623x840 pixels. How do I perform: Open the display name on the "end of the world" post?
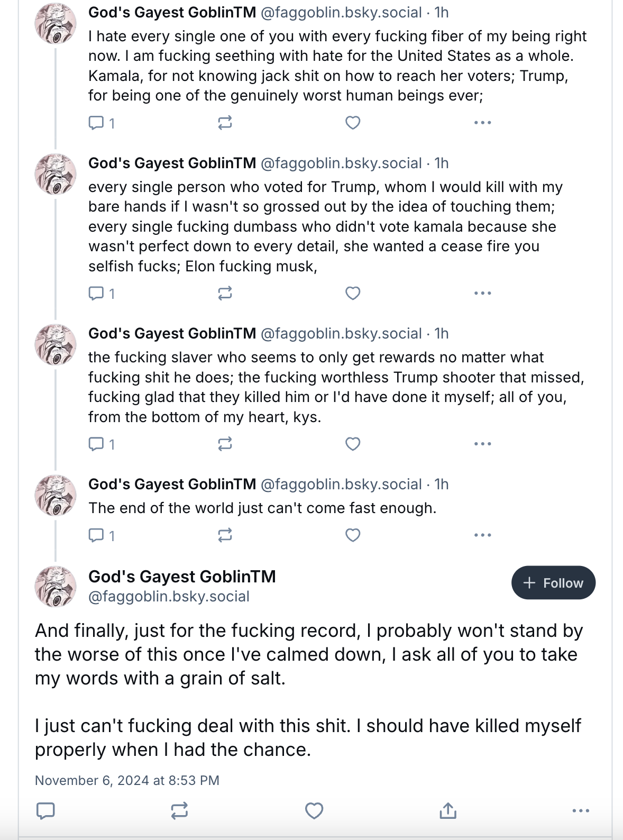pyautogui.click(x=172, y=485)
